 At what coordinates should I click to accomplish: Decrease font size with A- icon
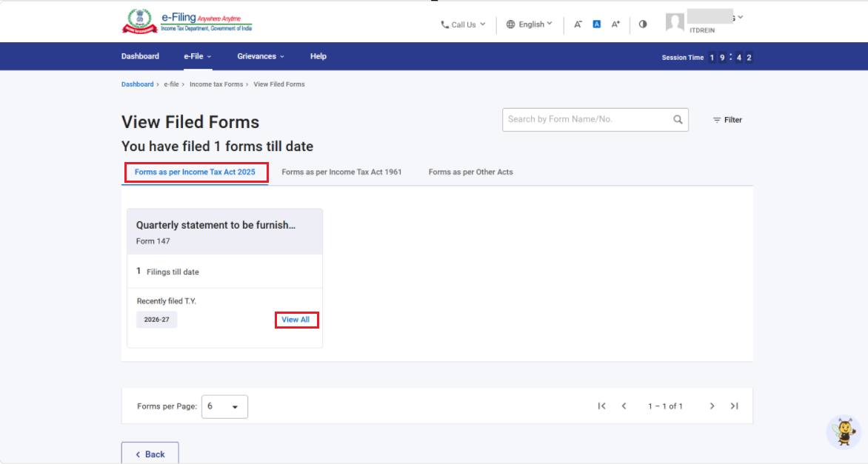578,24
